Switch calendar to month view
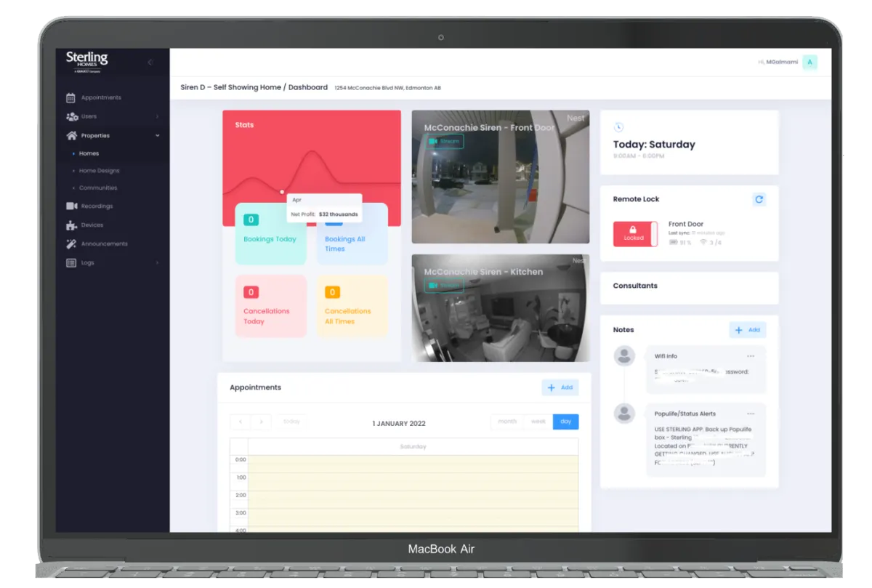 (507, 422)
